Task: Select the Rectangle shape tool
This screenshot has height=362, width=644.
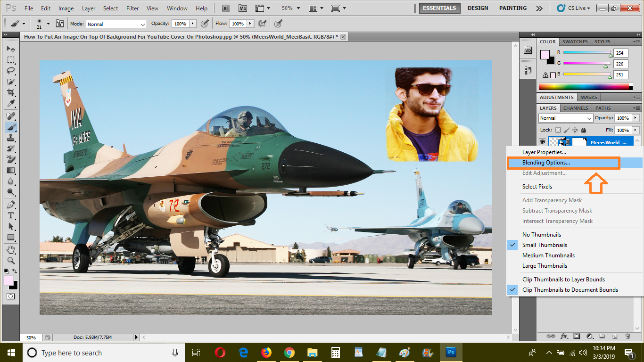Action: pyautogui.click(x=11, y=238)
